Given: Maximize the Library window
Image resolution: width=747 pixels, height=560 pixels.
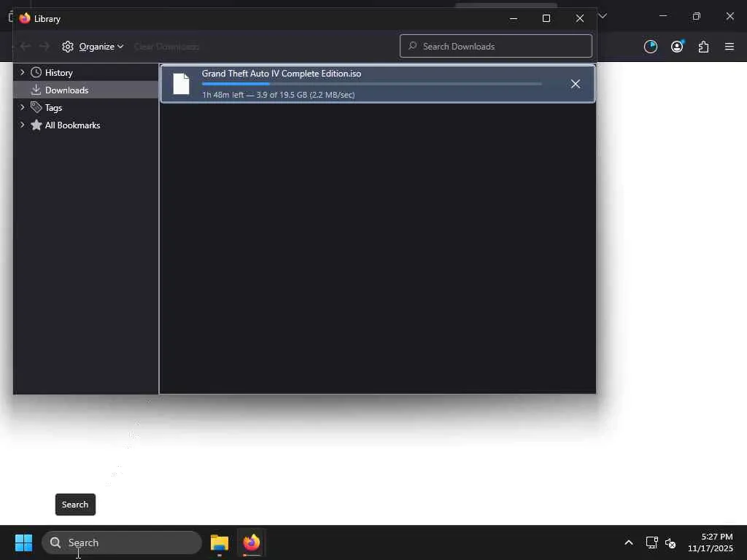Looking at the screenshot, I should (546, 18).
